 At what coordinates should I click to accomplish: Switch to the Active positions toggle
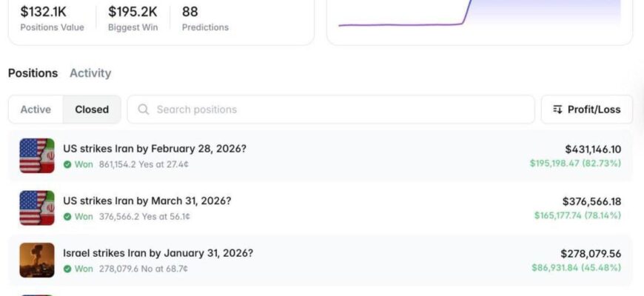coord(36,110)
